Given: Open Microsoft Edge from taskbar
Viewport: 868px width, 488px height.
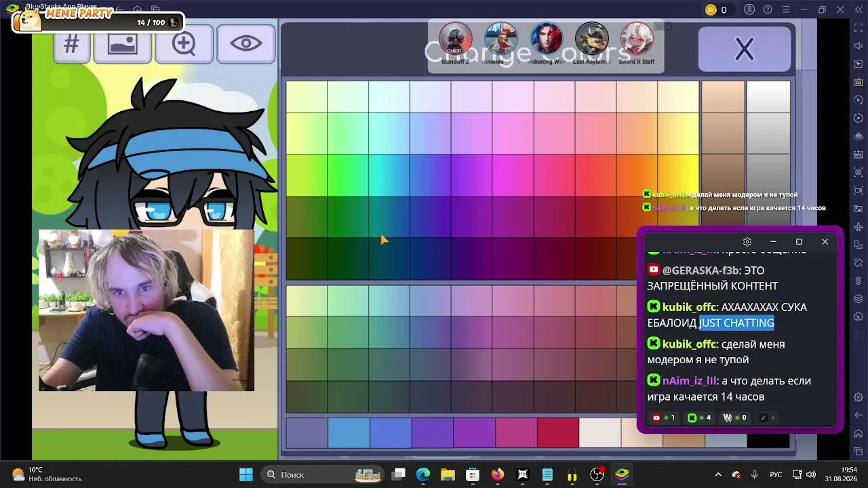Looking at the screenshot, I should (422, 474).
